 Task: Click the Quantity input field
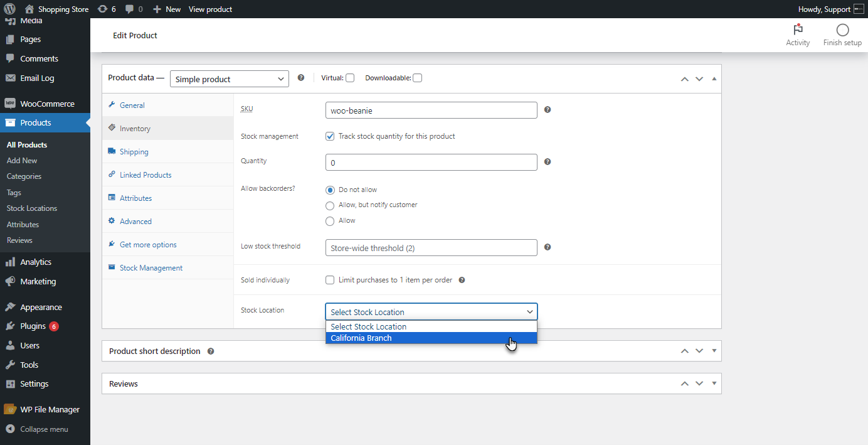tap(431, 162)
